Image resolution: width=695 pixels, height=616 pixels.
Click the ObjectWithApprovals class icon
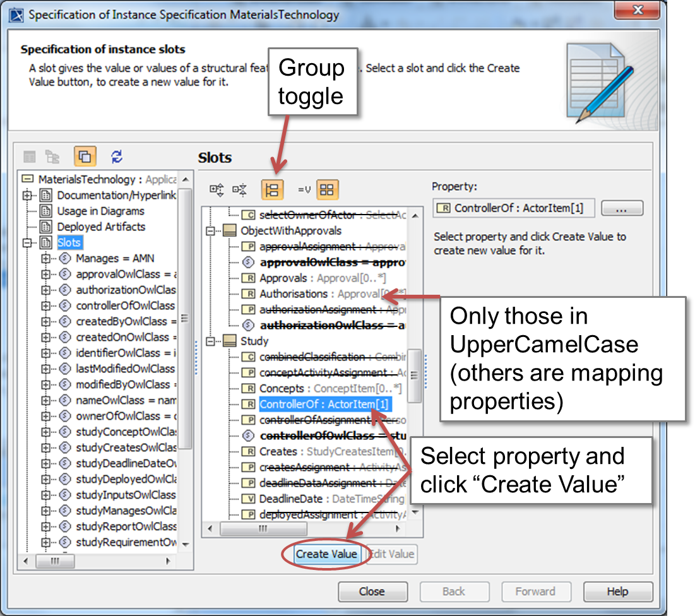point(230,230)
